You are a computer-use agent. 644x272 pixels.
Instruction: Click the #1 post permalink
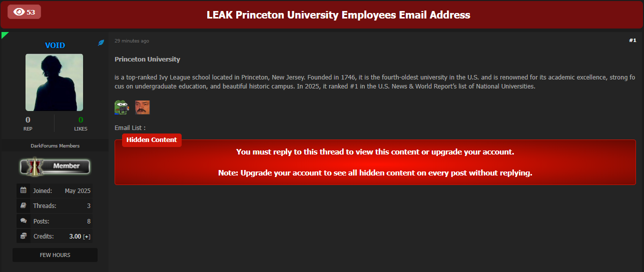(x=632, y=40)
